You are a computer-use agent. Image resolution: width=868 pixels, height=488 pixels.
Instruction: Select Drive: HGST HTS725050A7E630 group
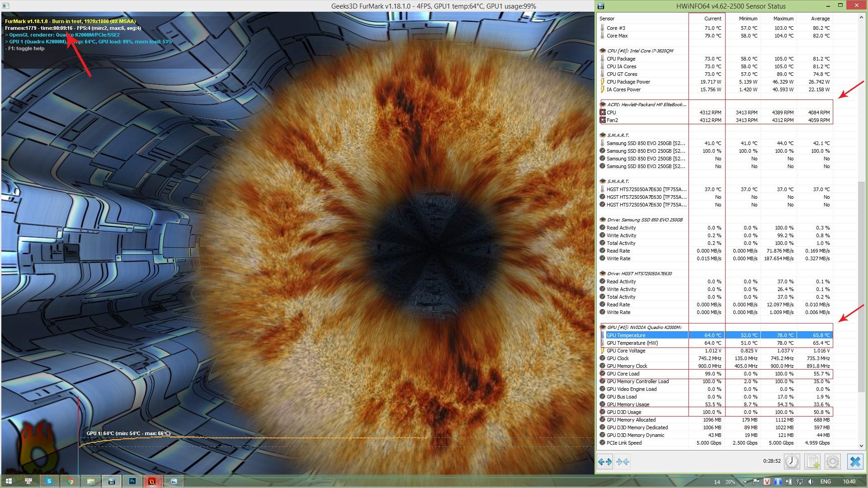(715, 273)
